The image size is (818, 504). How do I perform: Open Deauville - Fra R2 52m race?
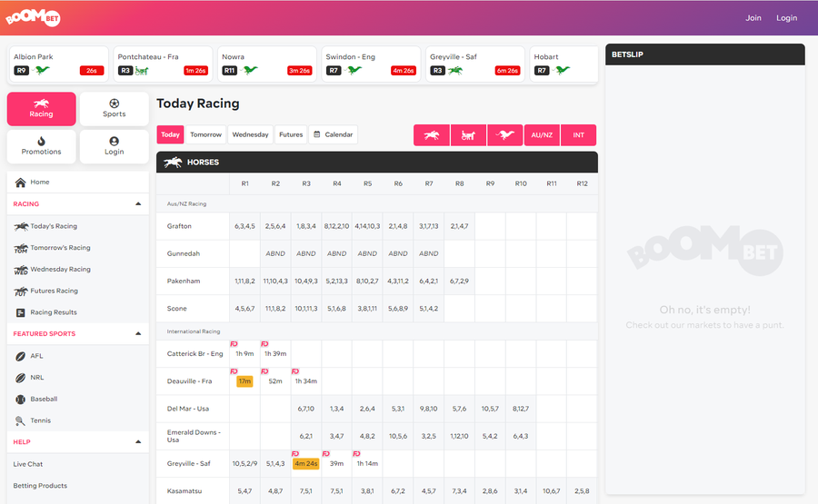(x=275, y=381)
